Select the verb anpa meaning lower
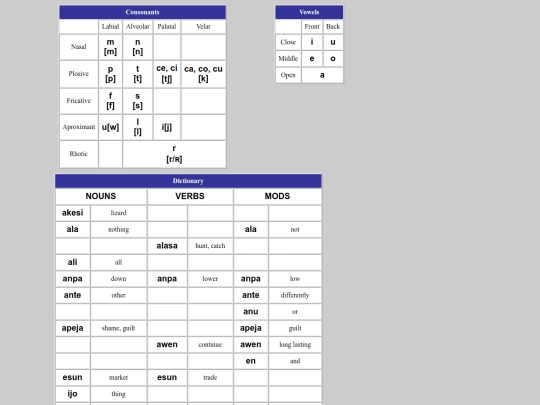 (x=167, y=279)
